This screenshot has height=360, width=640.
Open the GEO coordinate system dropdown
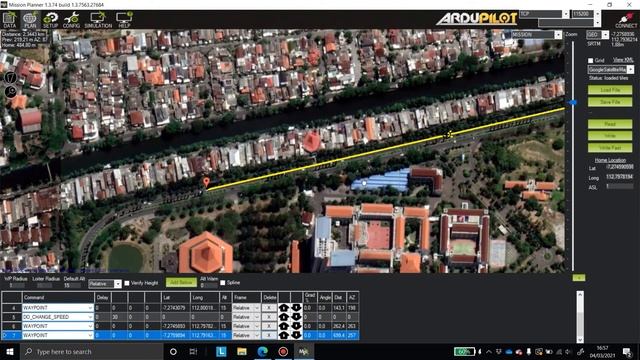605,35
